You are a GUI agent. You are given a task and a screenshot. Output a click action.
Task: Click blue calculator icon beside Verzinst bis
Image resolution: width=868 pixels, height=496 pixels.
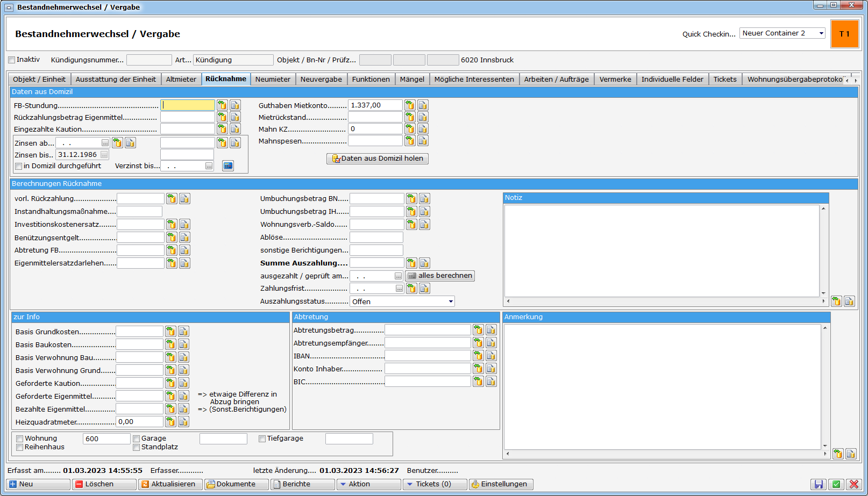(228, 166)
